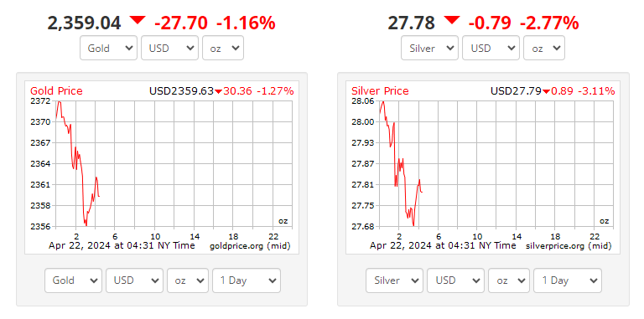Open the oz dropdown beneath the gold chart
The width and height of the screenshot is (644, 319).
pyautogui.click(x=188, y=280)
